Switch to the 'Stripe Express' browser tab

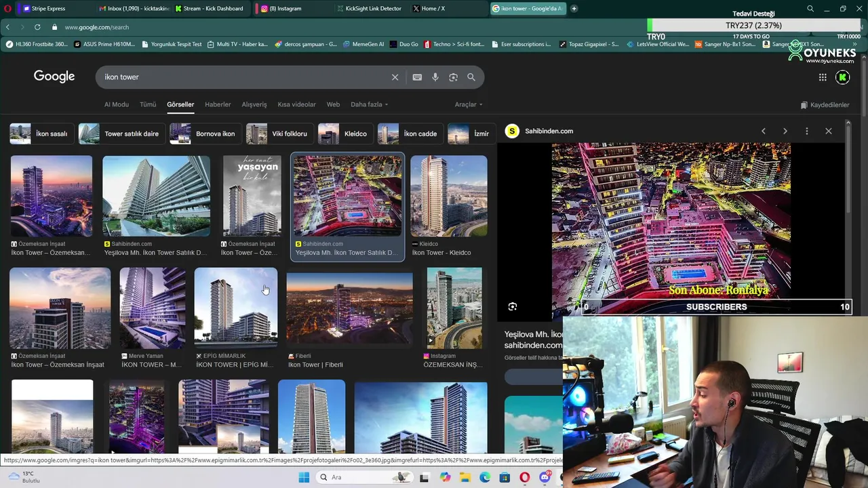(52, 9)
